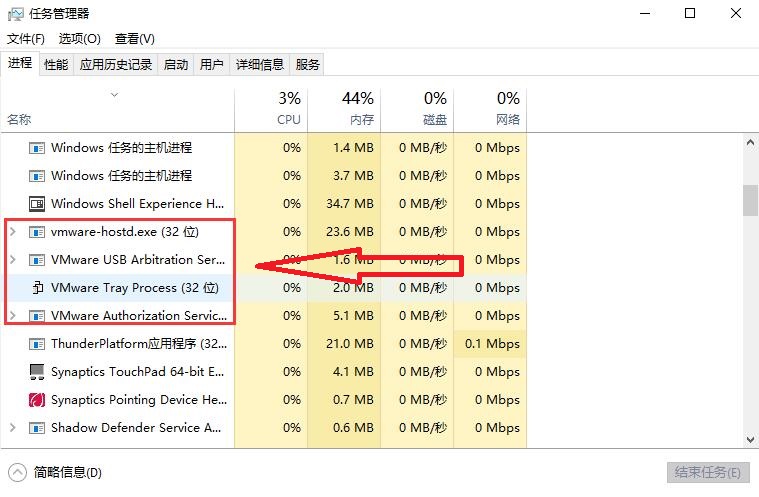Viewport: 759px width, 497px height.
Task: Select the vmware-hostd.exe (32 位) row text
Action: 125,232
